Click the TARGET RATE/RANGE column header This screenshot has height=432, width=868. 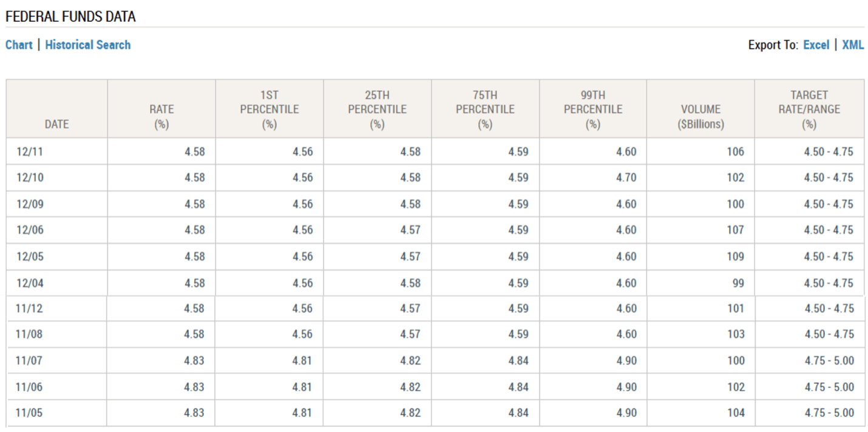pyautogui.click(x=809, y=109)
